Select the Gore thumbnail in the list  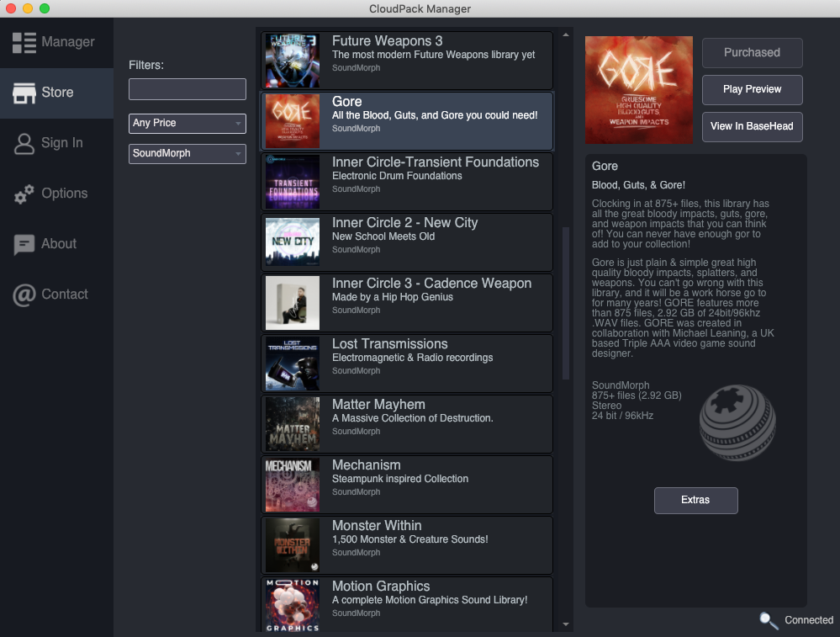(x=293, y=121)
